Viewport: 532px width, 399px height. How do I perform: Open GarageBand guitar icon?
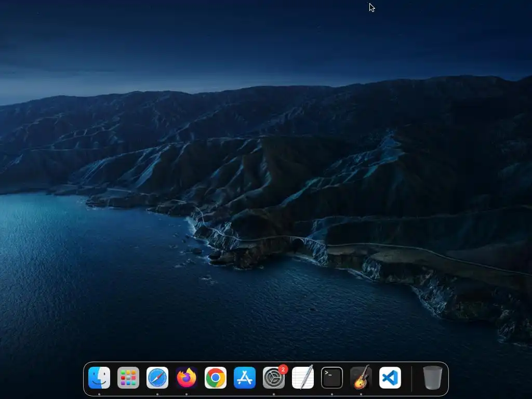click(x=361, y=378)
